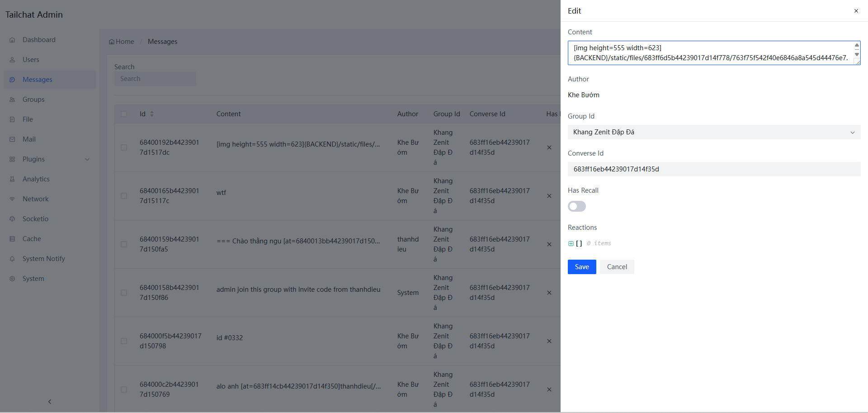
Task: Switch to the Messages section
Action: 37,79
